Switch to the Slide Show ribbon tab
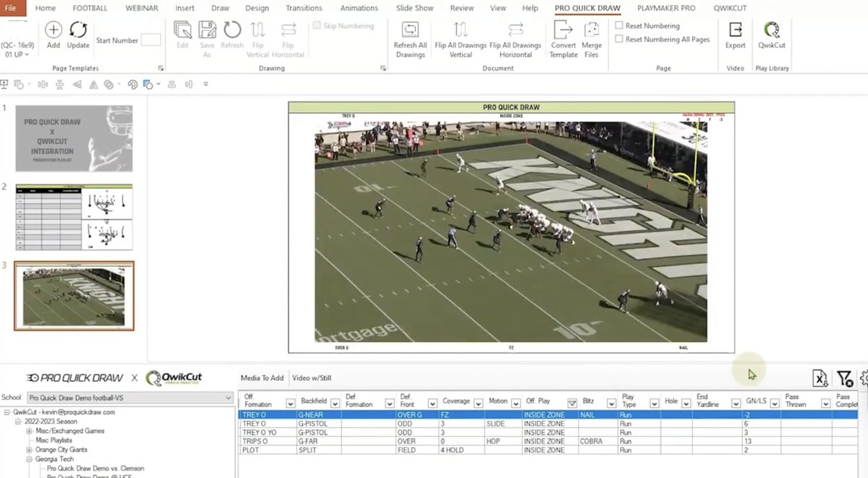This screenshot has height=478, width=868. coord(414,8)
